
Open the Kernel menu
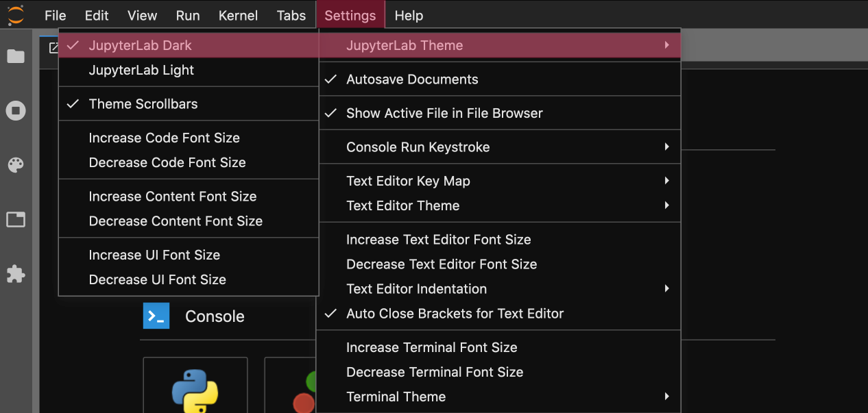click(238, 15)
